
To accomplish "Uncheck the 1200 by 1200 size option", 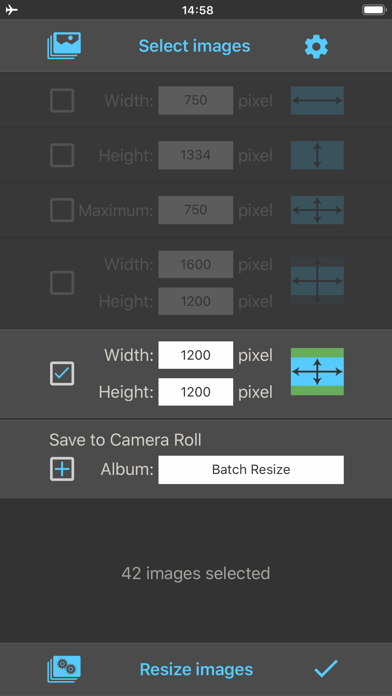I will 62,374.
